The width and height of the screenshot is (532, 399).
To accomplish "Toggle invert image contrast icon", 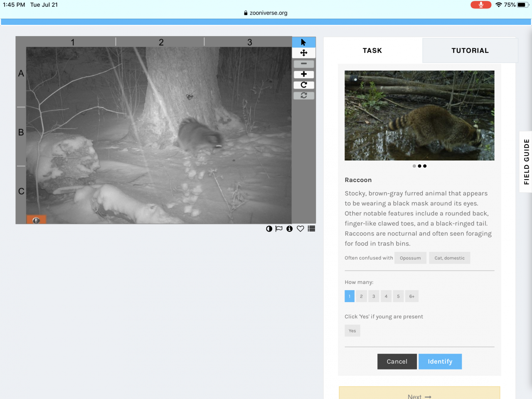I will click(269, 229).
